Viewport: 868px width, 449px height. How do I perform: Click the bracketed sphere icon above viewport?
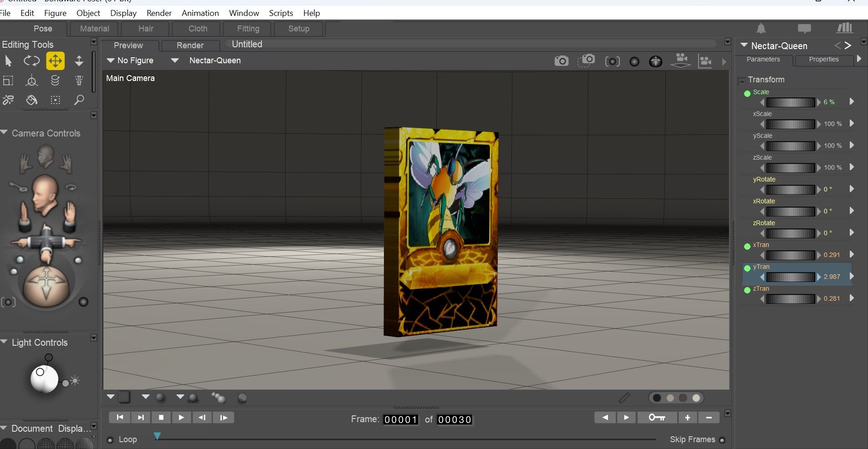tap(612, 61)
